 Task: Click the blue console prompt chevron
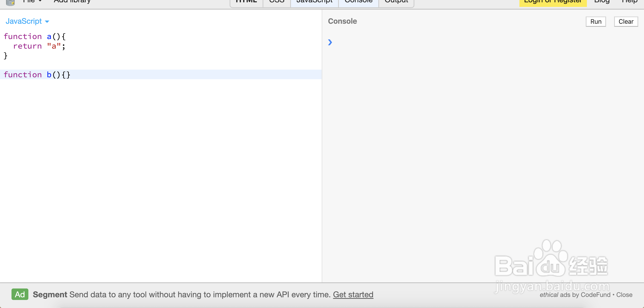click(330, 42)
